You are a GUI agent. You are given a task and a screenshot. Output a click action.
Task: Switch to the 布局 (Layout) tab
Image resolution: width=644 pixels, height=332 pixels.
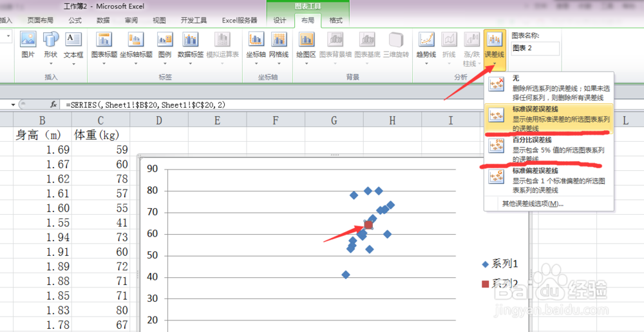pyautogui.click(x=307, y=21)
